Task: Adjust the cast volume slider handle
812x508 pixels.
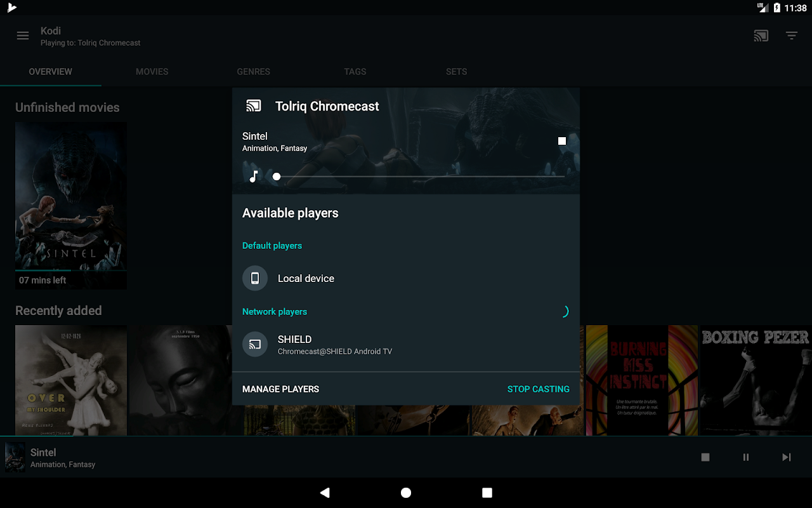Action: click(x=277, y=177)
